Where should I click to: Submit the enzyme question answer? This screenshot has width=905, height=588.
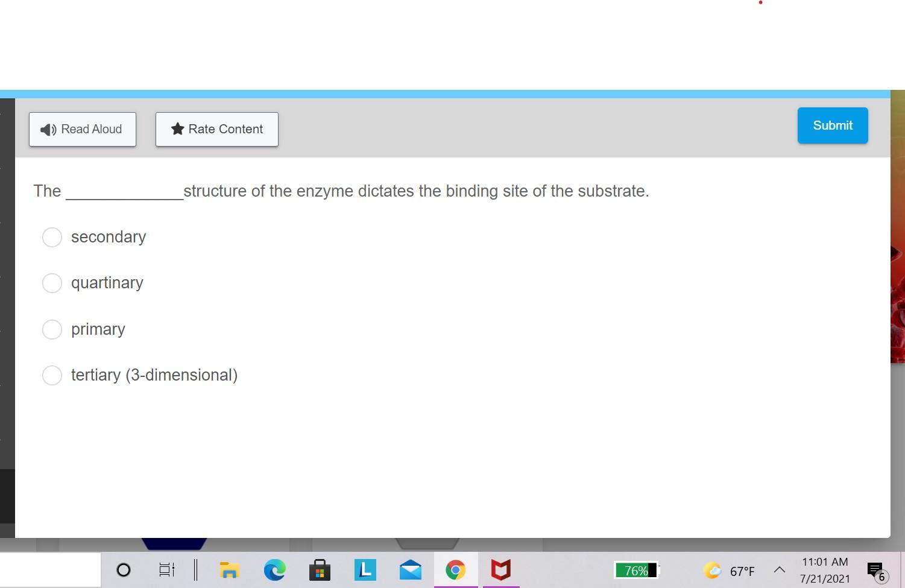click(x=832, y=125)
